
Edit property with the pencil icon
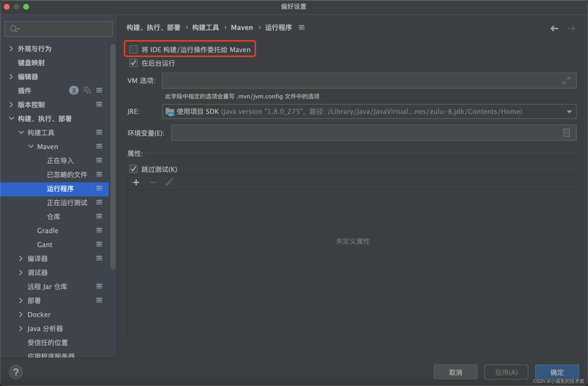coord(169,182)
